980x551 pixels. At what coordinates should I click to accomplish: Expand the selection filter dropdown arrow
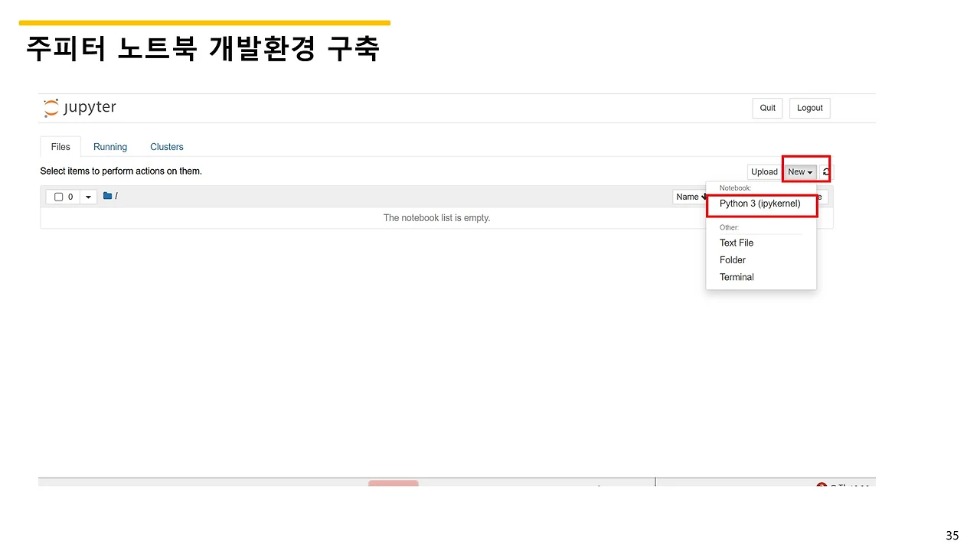point(88,197)
